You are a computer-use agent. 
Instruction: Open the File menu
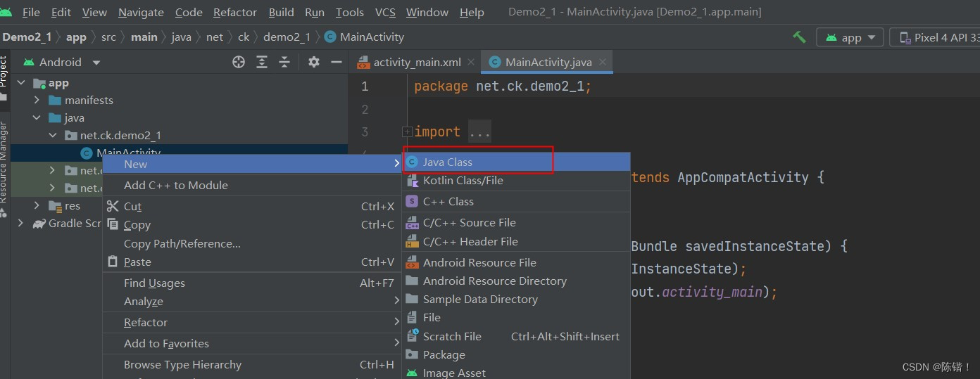31,12
